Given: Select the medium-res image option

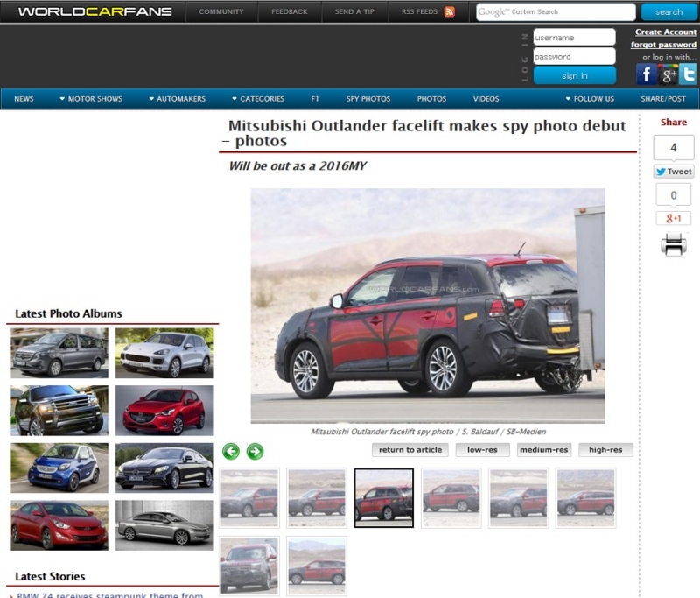Looking at the screenshot, I should [543, 450].
